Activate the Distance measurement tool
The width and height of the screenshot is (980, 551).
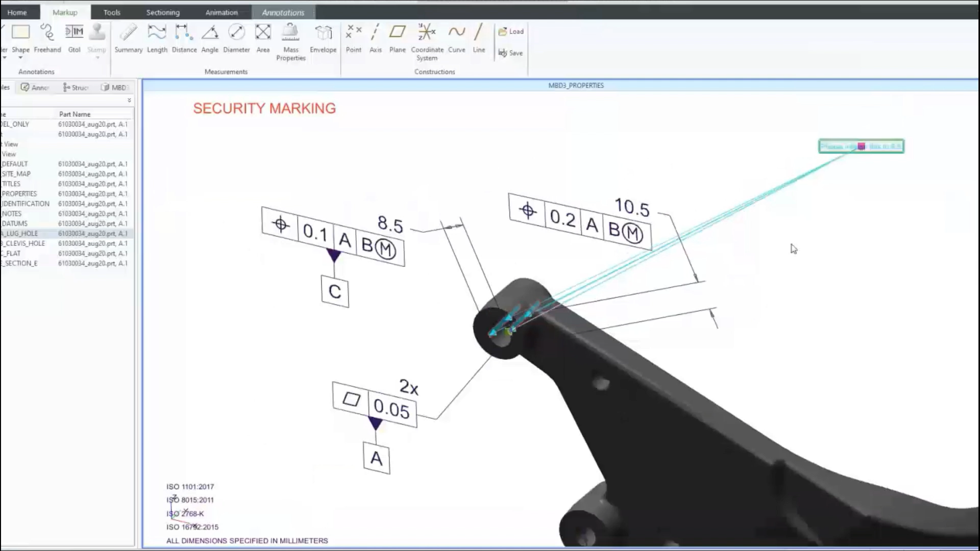click(x=184, y=38)
